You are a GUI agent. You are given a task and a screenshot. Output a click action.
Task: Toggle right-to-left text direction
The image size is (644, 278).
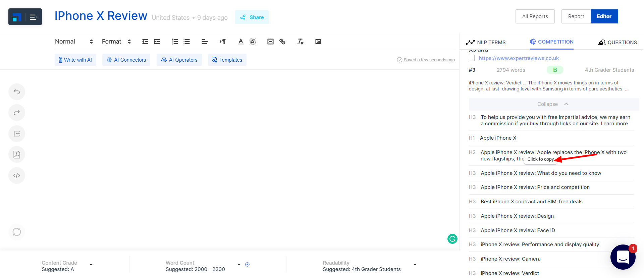click(223, 42)
